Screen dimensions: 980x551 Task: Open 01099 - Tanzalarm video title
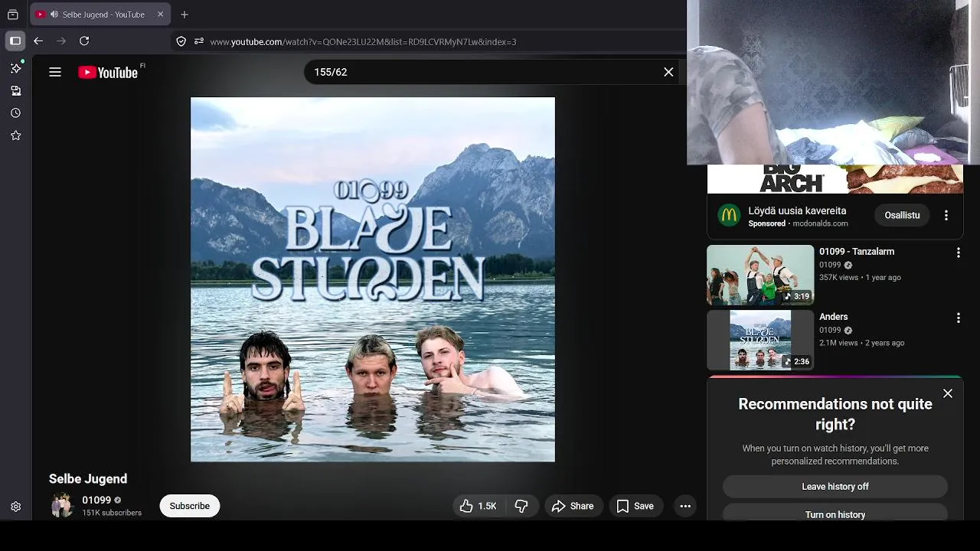click(857, 251)
